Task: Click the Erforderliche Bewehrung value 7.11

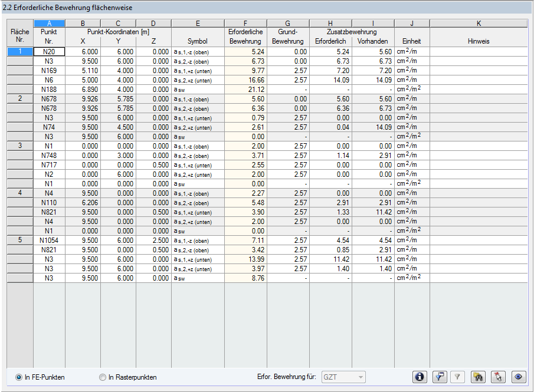Action: [x=245, y=241]
